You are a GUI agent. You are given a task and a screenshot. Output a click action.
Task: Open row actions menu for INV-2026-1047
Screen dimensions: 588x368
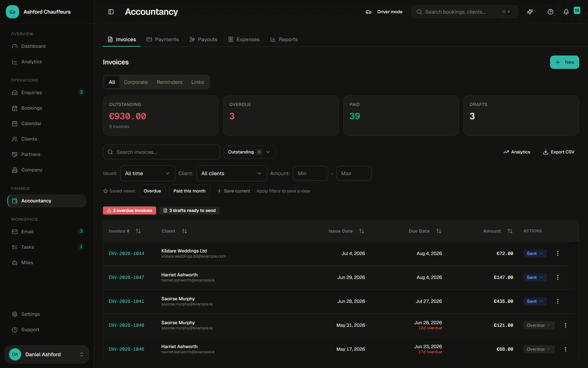558,277
